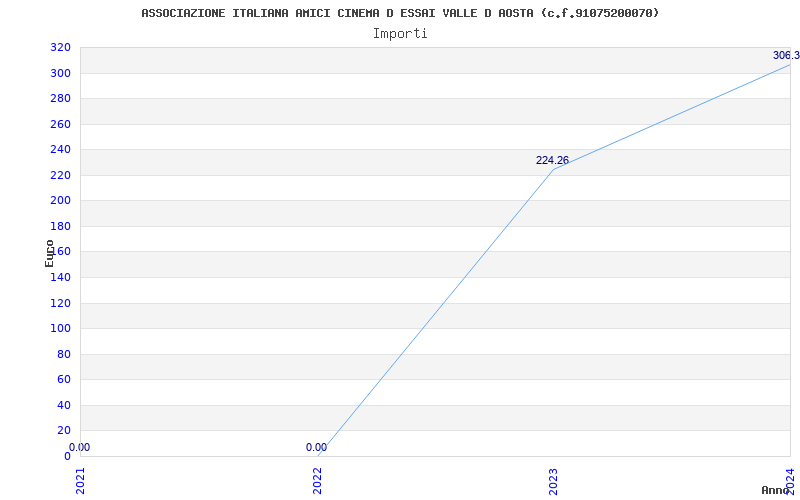The image size is (800, 500).
Task: Click the 100 y-axis tick label
Action: pos(60,329)
